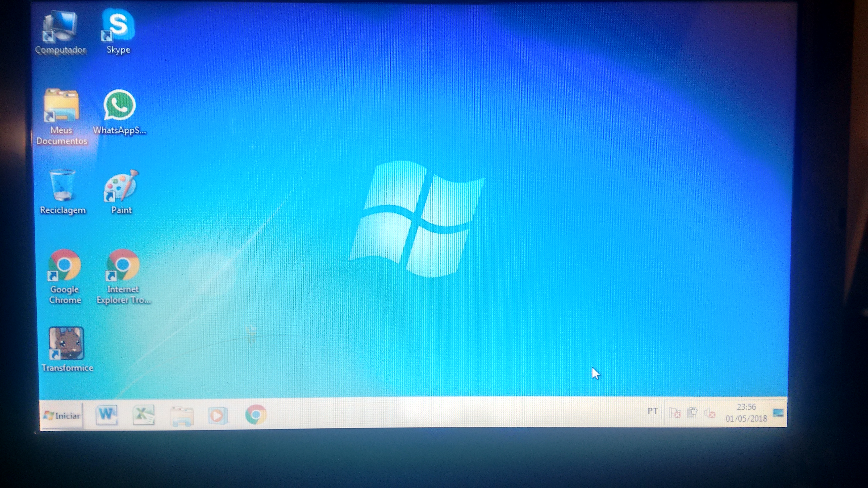Select the Computador desktop icon
The image size is (868, 488).
point(61,32)
